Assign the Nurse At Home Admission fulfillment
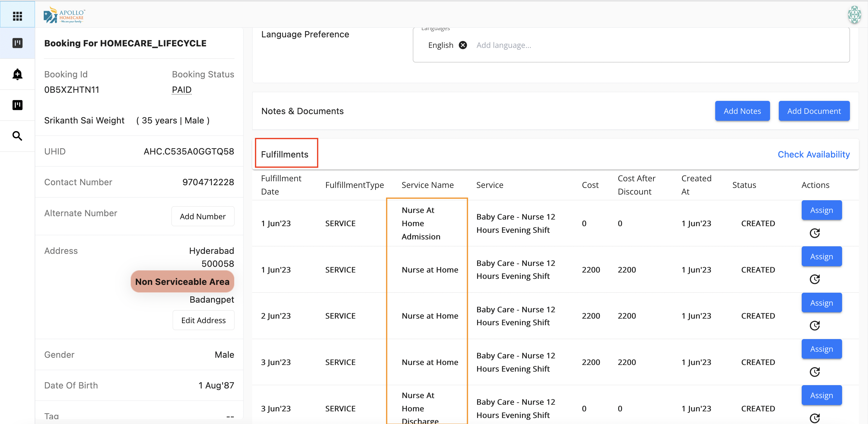868x424 pixels. tap(821, 210)
